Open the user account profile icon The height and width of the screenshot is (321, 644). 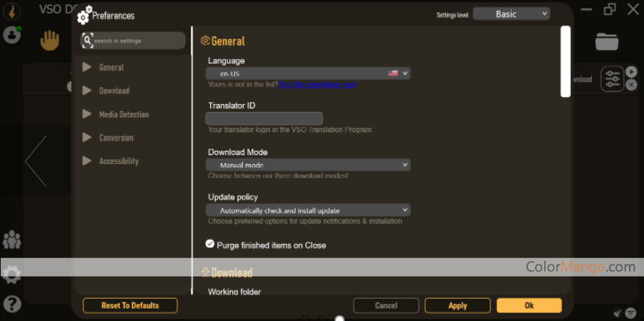pos(11,34)
